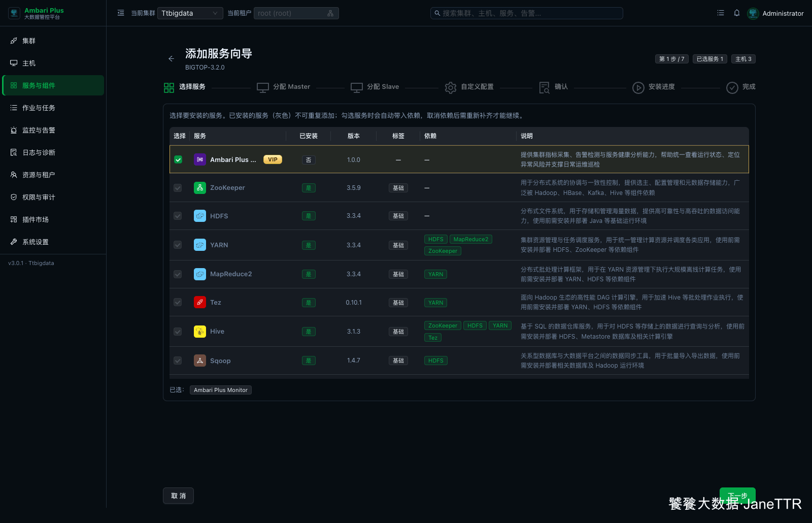Click the Ambari Plus logo icon
The height and width of the screenshot is (523, 812).
[14, 13]
